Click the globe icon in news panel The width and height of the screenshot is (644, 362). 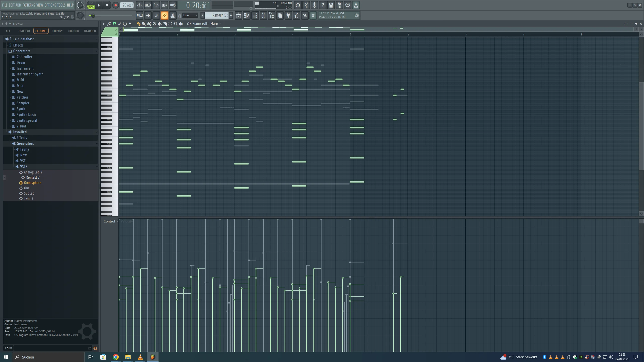tap(357, 16)
